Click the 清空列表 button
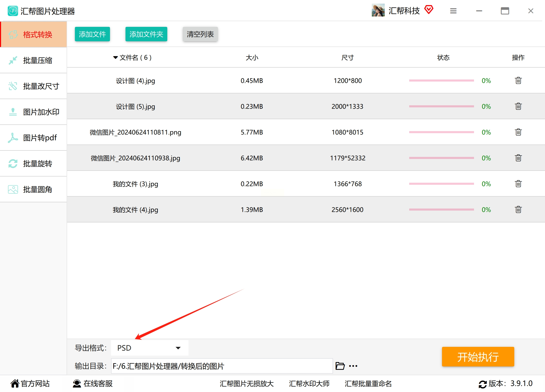Image resolution: width=545 pixels, height=392 pixels. coord(200,34)
